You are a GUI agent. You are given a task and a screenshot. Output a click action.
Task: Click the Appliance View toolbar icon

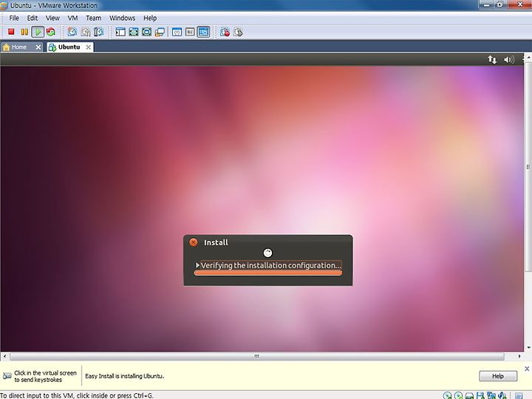190,32
